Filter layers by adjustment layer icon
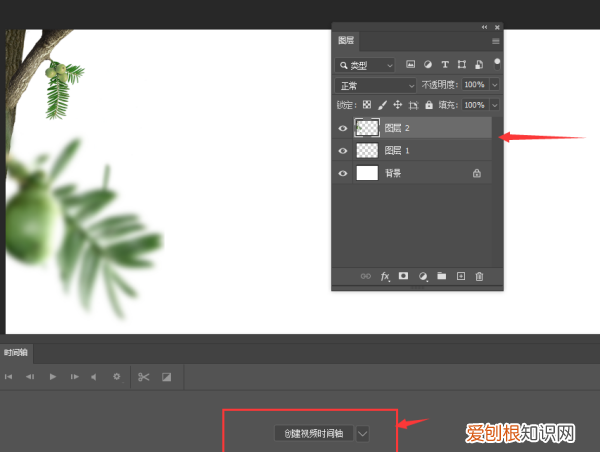This screenshot has height=452, width=600. point(428,65)
